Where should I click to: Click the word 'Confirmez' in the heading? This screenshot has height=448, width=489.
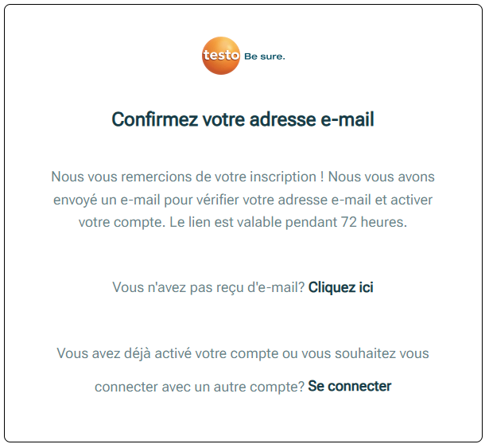[155, 119]
